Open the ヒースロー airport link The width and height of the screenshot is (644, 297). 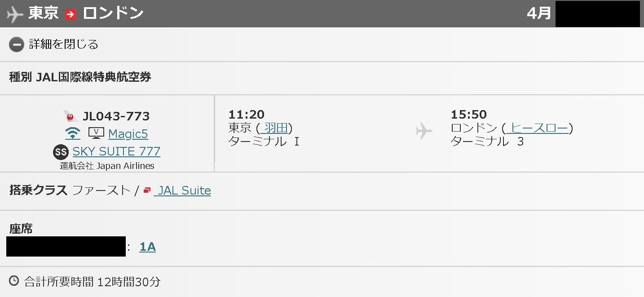click(x=537, y=128)
